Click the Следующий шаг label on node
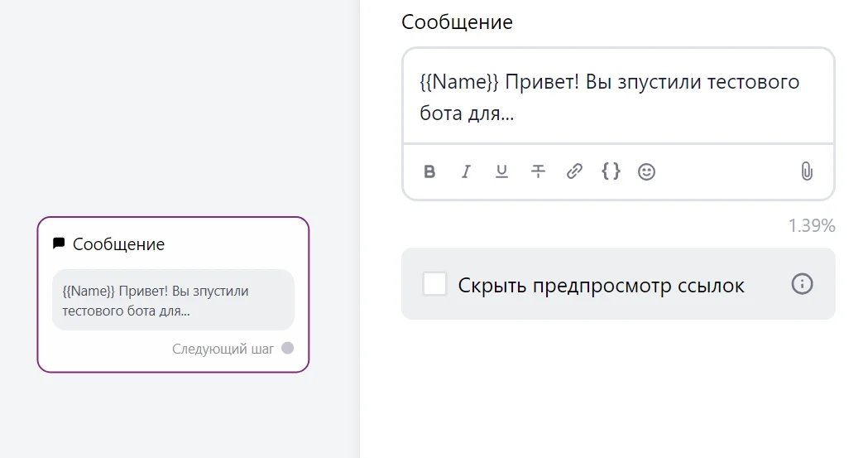Viewport: 868px width, 458px height. point(223,349)
